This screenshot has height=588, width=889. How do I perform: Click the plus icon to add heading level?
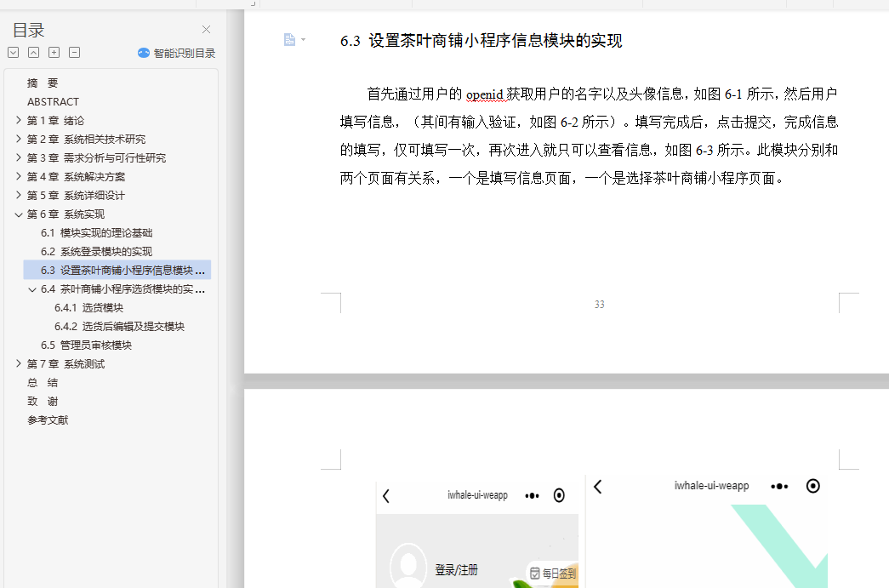pos(54,53)
